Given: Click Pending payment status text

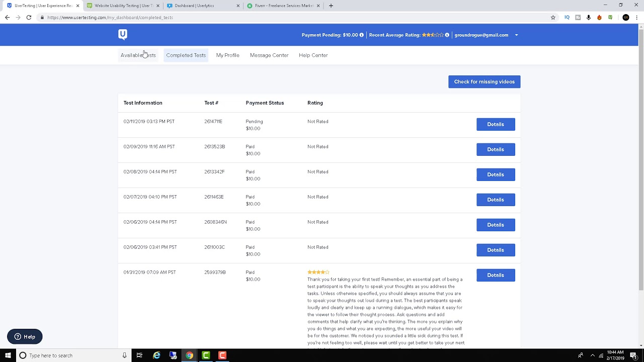Looking at the screenshot, I should click(254, 121).
